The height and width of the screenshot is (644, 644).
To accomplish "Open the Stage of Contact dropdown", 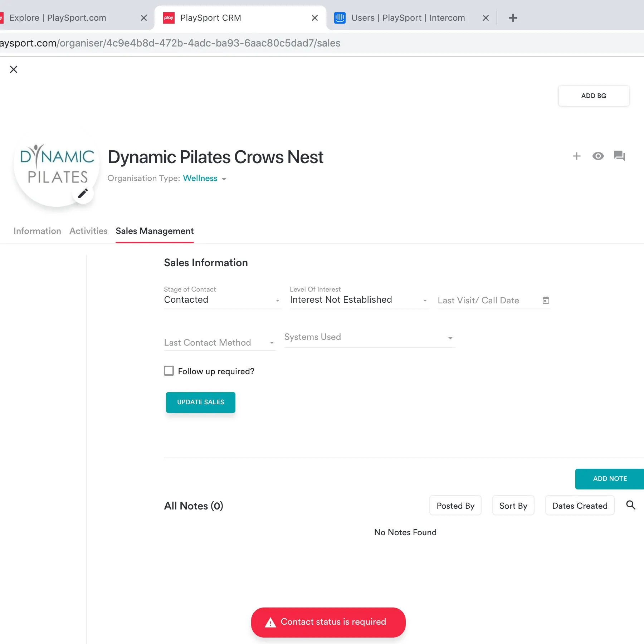I will 223,300.
